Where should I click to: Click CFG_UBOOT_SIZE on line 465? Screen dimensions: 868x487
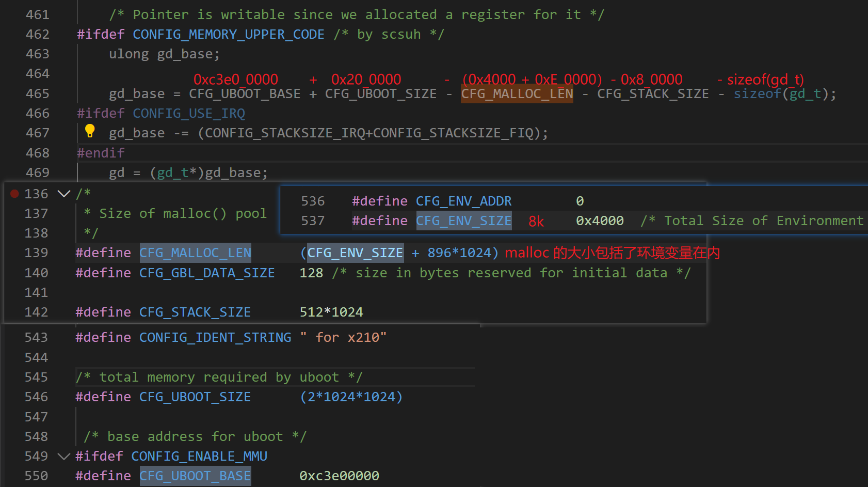(381, 93)
